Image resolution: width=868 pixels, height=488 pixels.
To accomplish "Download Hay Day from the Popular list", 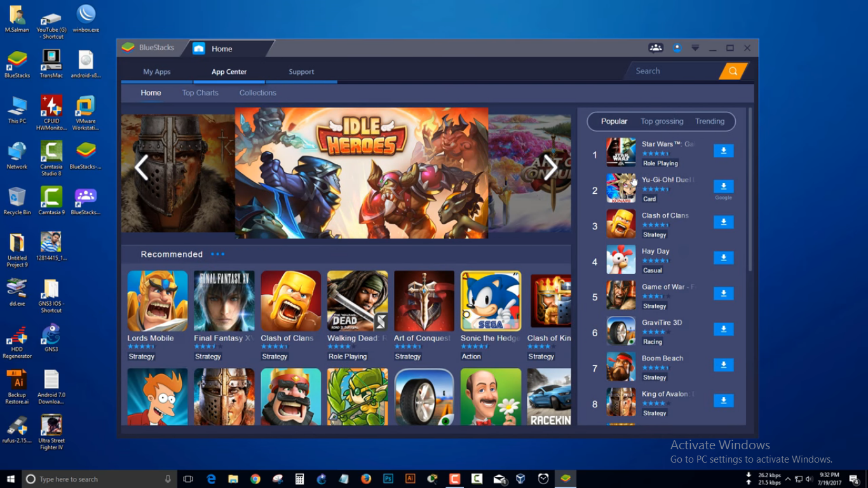I will tap(724, 257).
